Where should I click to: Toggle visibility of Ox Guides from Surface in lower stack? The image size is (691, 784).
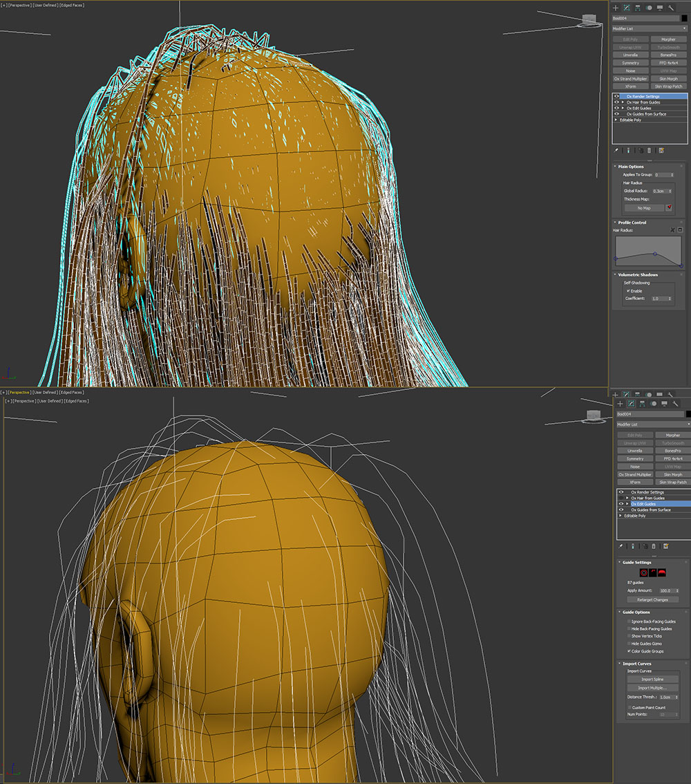pyautogui.click(x=621, y=510)
